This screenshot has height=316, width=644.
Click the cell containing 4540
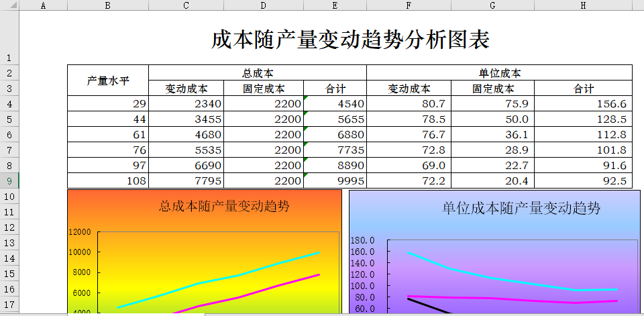(335, 103)
